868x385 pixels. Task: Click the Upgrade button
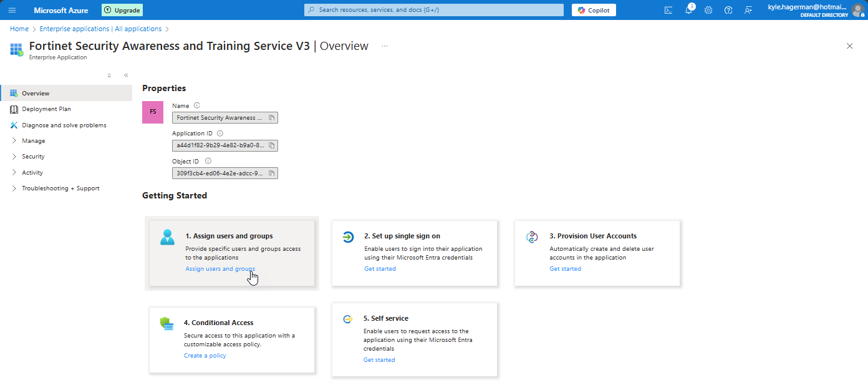point(122,10)
